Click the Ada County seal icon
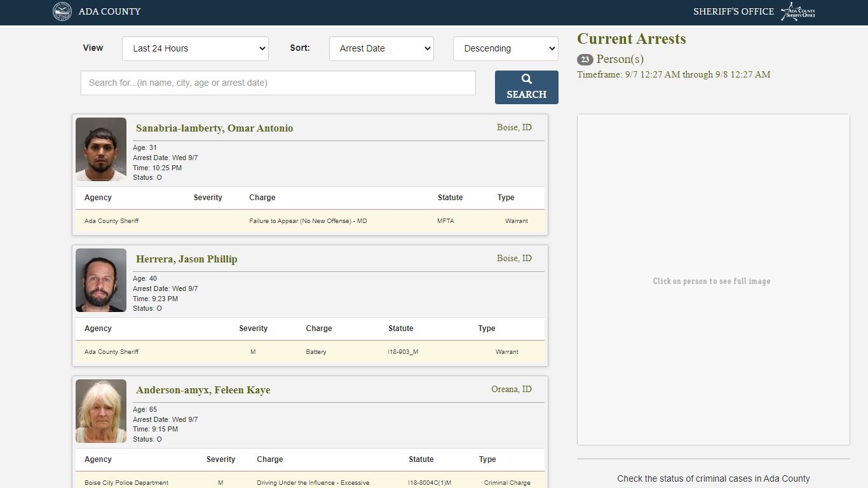This screenshot has height=488, width=868. point(62,11)
